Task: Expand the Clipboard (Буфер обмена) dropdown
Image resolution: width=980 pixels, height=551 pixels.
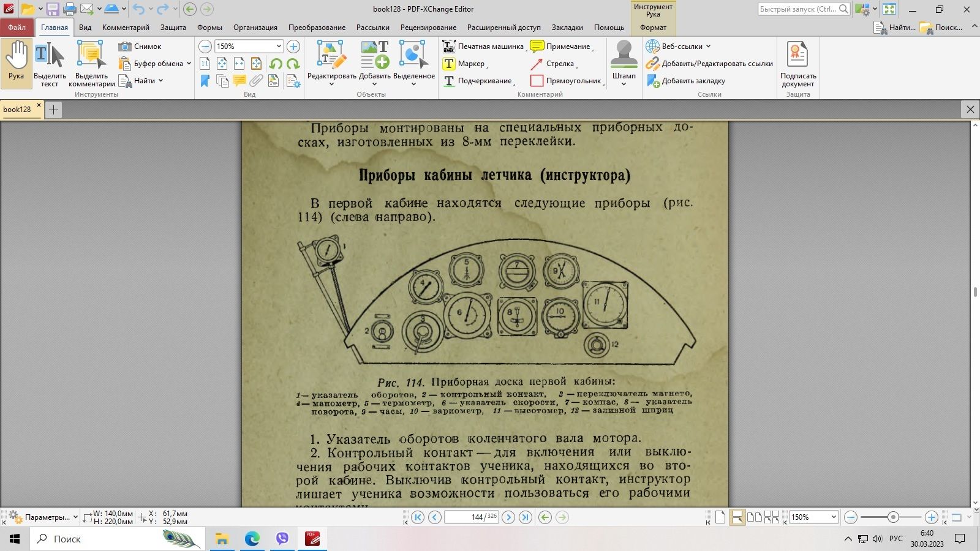Action: tap(189, 64)
